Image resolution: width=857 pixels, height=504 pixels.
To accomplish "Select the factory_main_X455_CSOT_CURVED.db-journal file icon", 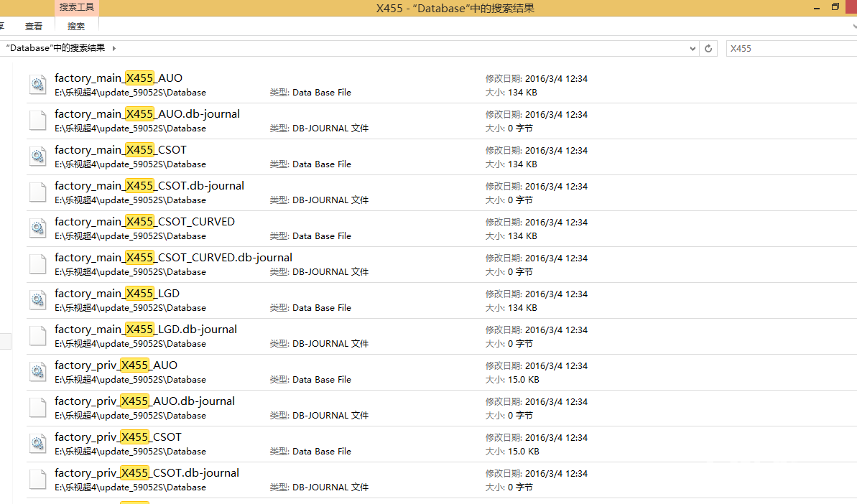I will pos(37,264).
